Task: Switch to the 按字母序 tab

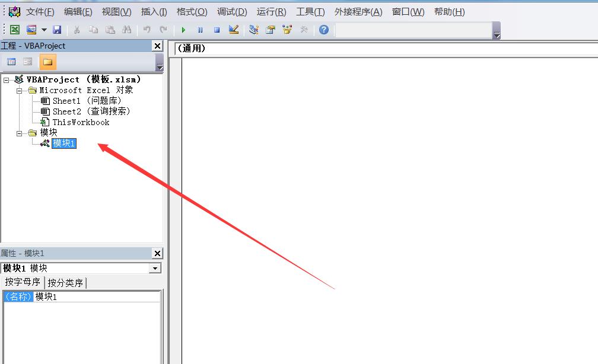Action: click(x=23, y=282)
